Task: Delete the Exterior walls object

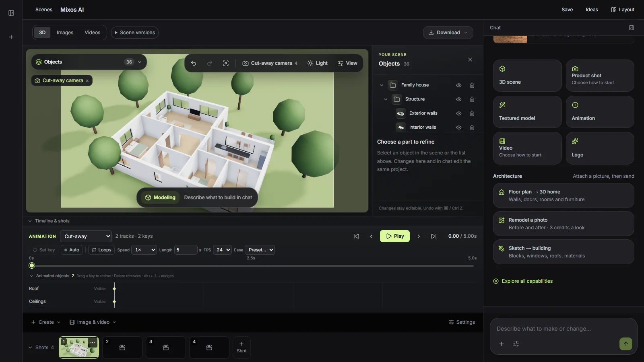Action: [x=472, y=113]
